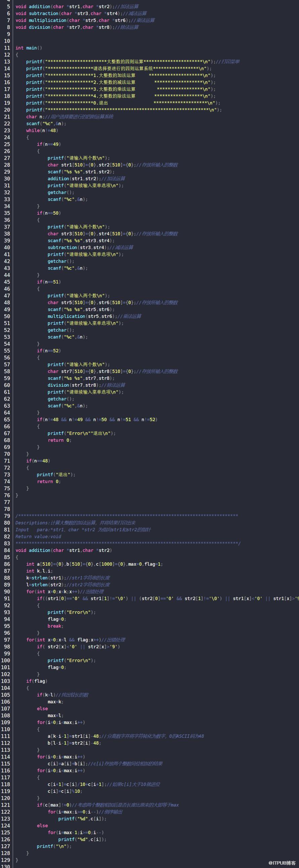This screenshot has height=868, width=299.
Task: Click the "k=strlen(str1);" line
Action: (68, 577)
